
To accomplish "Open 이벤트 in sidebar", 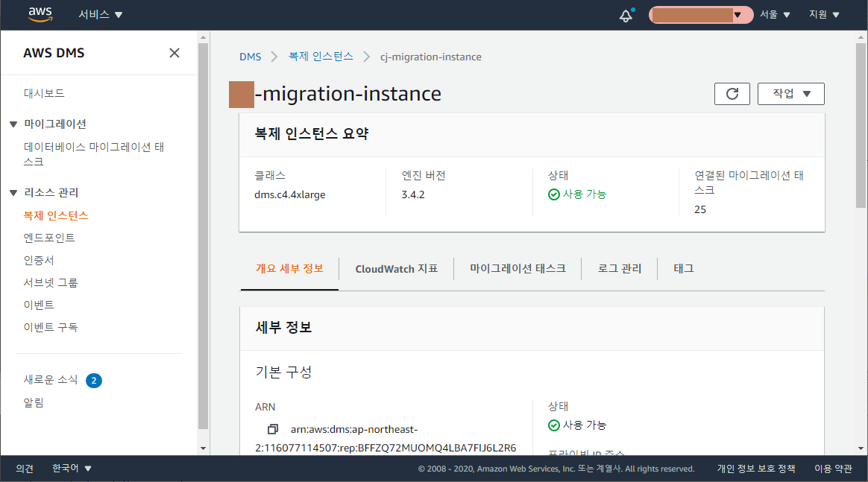I will tap(39, 305).
